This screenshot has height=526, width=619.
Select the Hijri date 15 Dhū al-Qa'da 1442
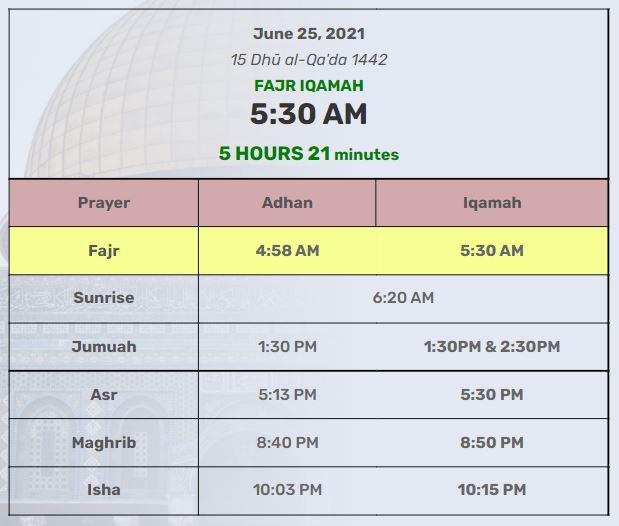pyautogui.click(x=309, y=60)
